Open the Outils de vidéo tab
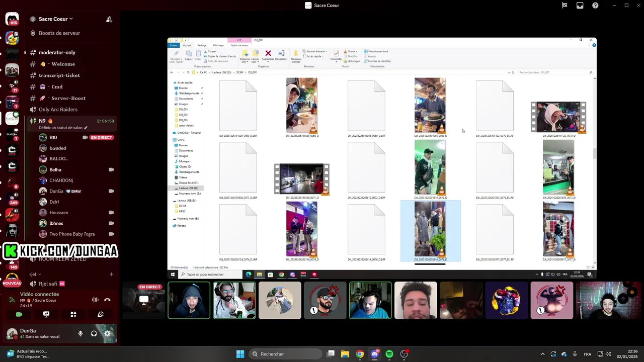Viewport: 644px width, 362px height. pyautogui.click(x=239, y=45)
